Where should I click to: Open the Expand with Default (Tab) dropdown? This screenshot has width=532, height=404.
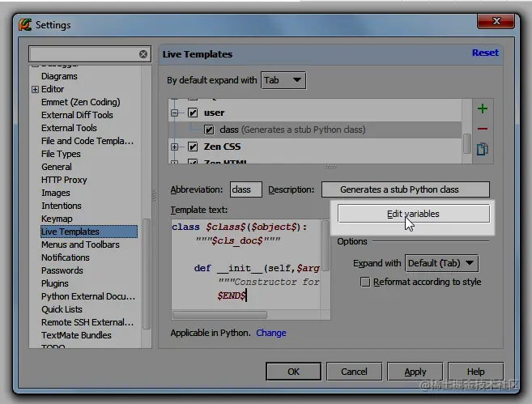click(441, 263)
